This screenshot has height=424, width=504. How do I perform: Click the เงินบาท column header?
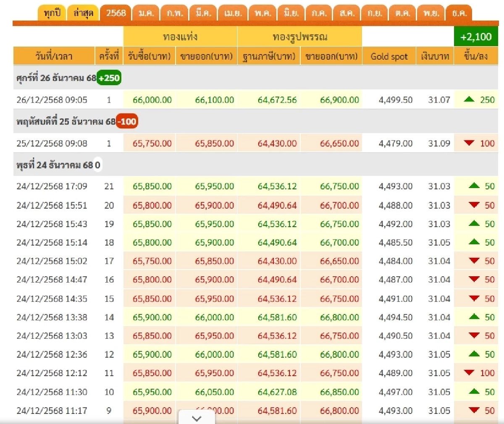434,56
